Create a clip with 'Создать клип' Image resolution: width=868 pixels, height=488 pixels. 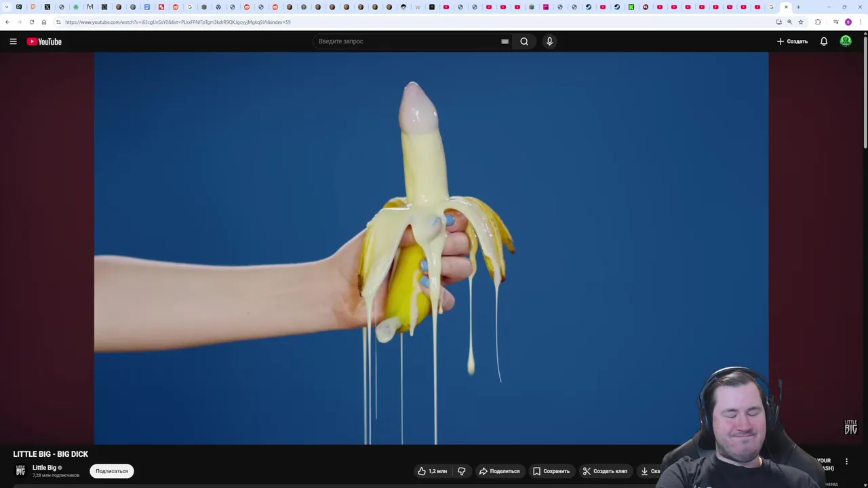tap(606, 471)
